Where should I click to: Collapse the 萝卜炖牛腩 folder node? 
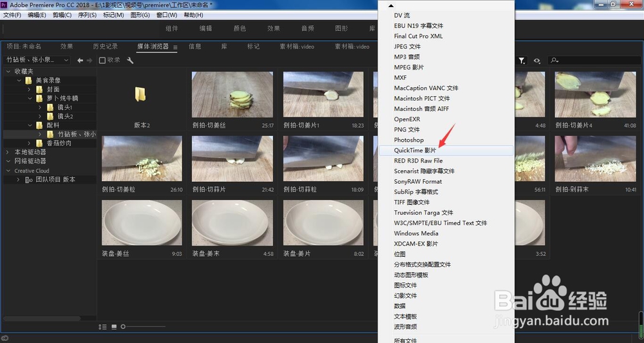[x=30, y=98]
